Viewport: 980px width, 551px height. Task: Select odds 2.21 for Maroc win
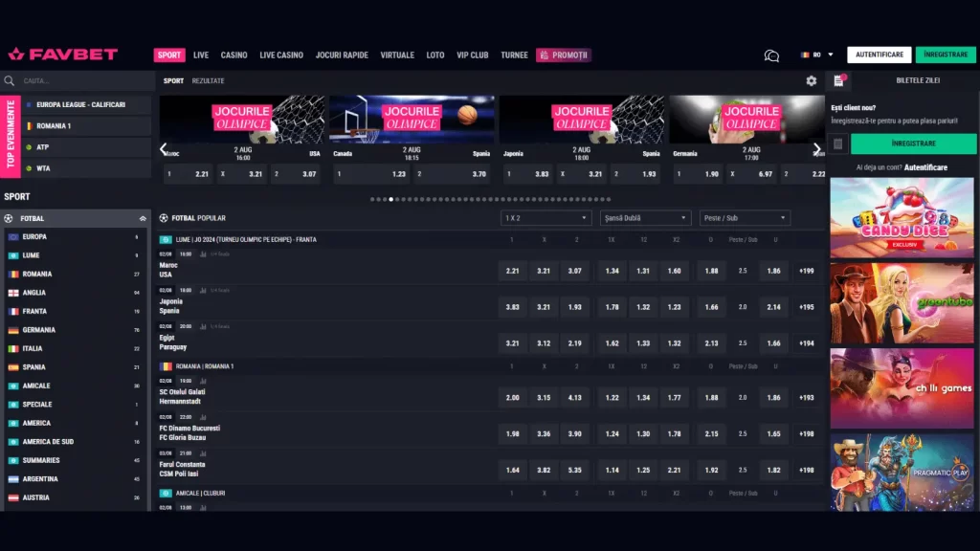pyautogui.click(x=513, y=271)
